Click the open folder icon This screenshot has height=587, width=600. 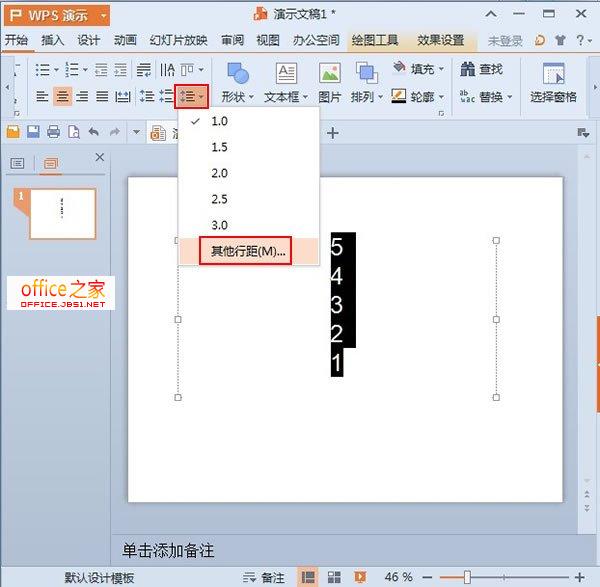pyautogui.click(x=13, y=132)
